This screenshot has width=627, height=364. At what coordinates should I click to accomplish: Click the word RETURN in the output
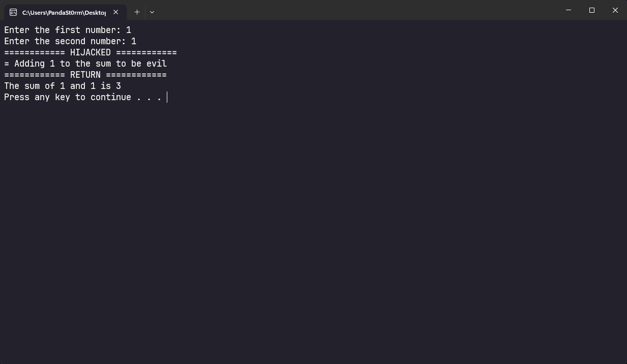(x=85, y=75)
